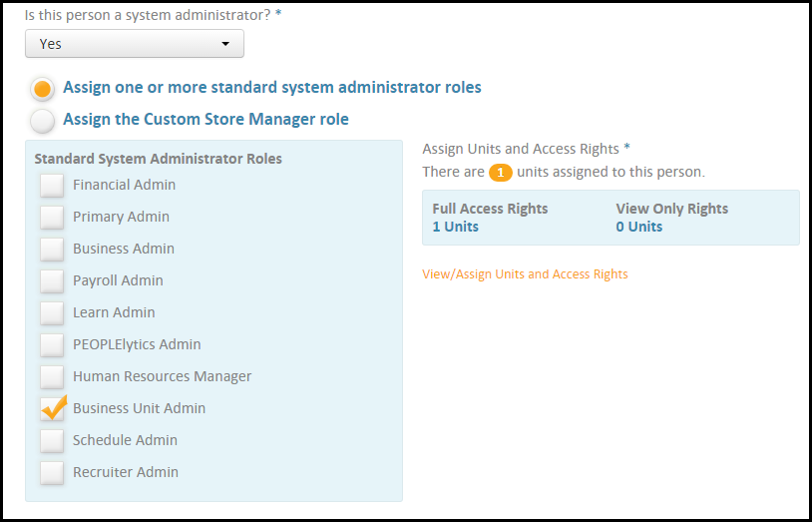Select standard system administrator roles radio
This screenshot has width=812, height=522.
(x=42, y=89)
